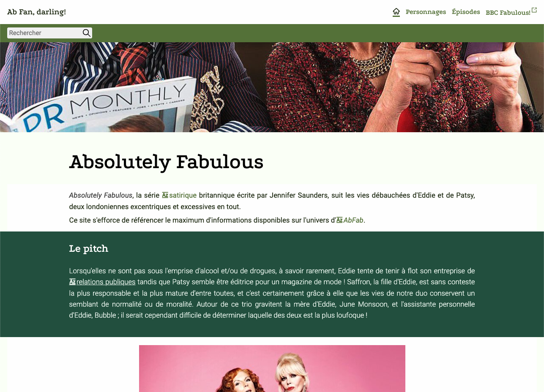Click the 'Ab Fan, darling!' site title

coord(36,12)
